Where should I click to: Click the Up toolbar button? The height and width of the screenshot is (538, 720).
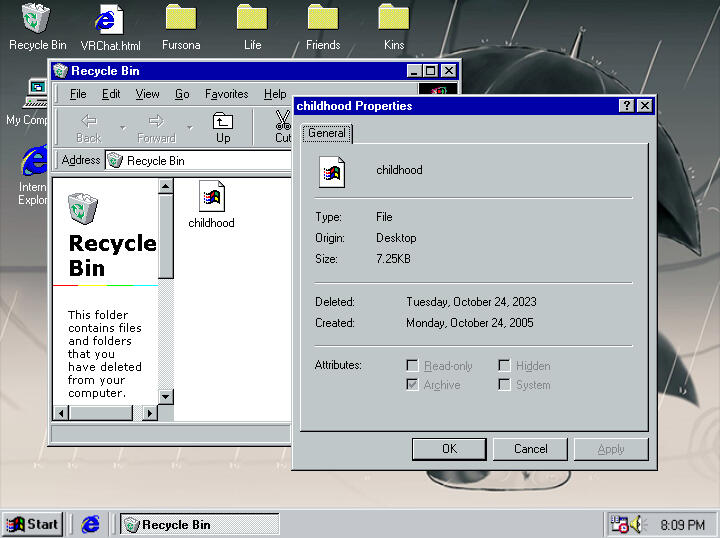[x=223, y=127]
